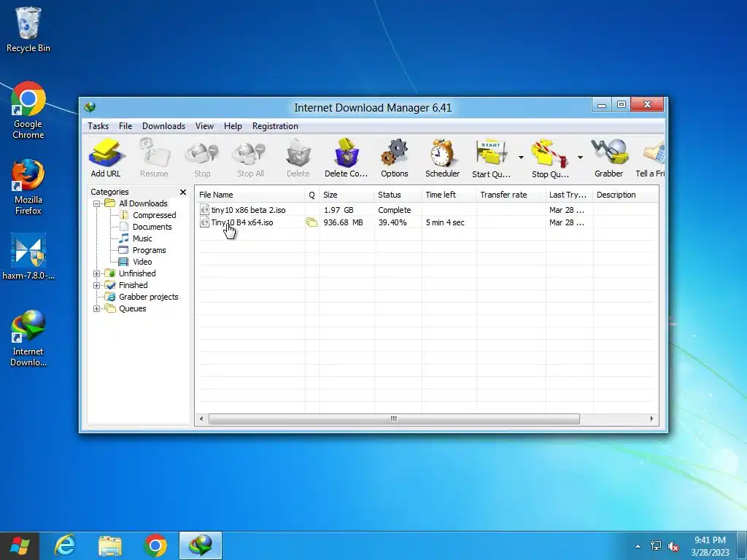This screenshot has height=560, width=747.
Task: Click the Stop Queue icon
Action: (550, 157)
